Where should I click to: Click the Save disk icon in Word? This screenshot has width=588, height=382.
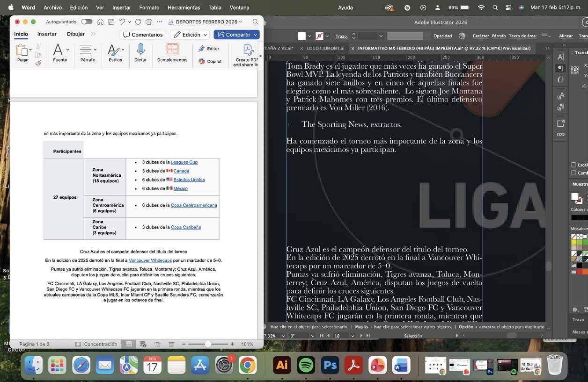(111, 22)
